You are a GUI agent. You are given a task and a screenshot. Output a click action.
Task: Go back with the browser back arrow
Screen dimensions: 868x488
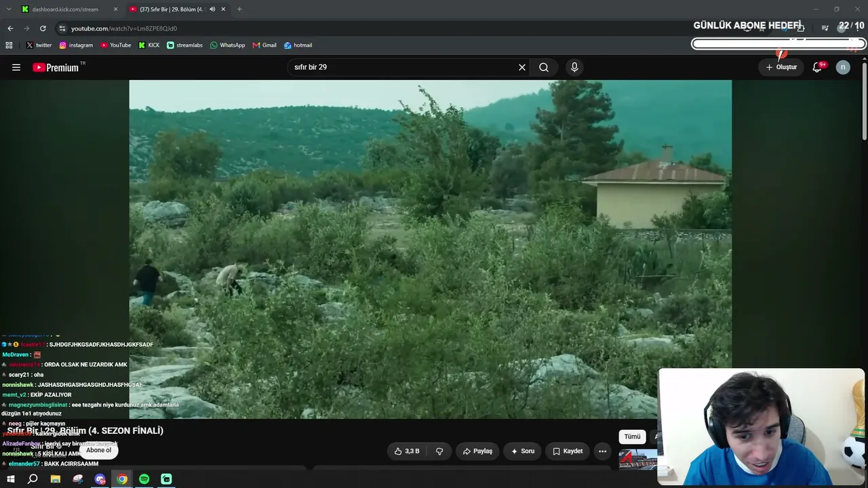point(10,28)
